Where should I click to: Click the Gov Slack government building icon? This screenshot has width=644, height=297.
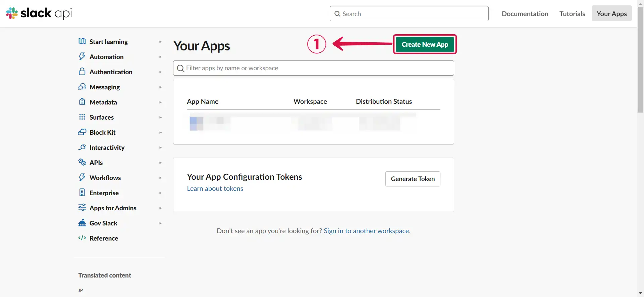pyautogui.click(x=82, y=223)
